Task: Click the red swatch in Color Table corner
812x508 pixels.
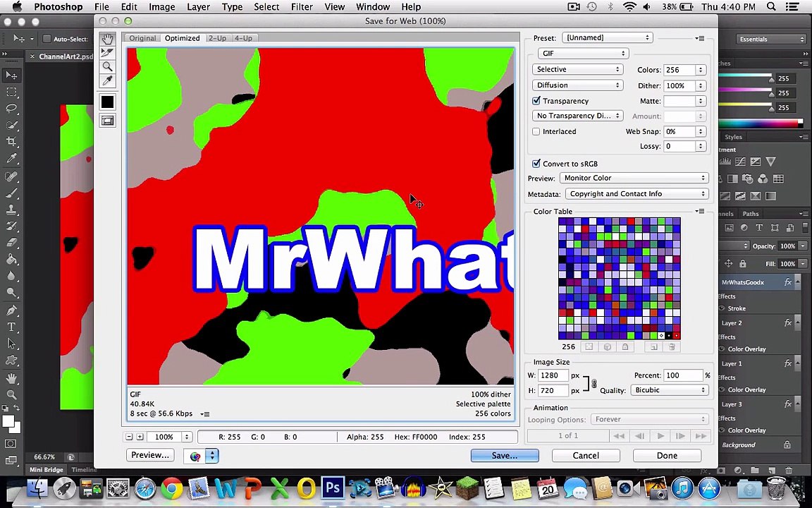Action: click(677, 335)
